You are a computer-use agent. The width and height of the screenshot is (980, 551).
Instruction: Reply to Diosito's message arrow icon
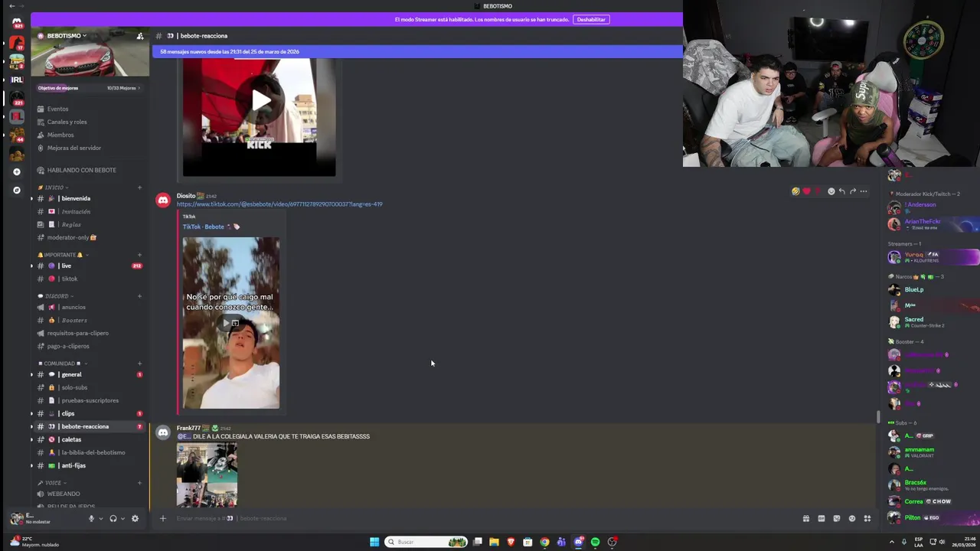pyautogui.click(x=841, y=191)
